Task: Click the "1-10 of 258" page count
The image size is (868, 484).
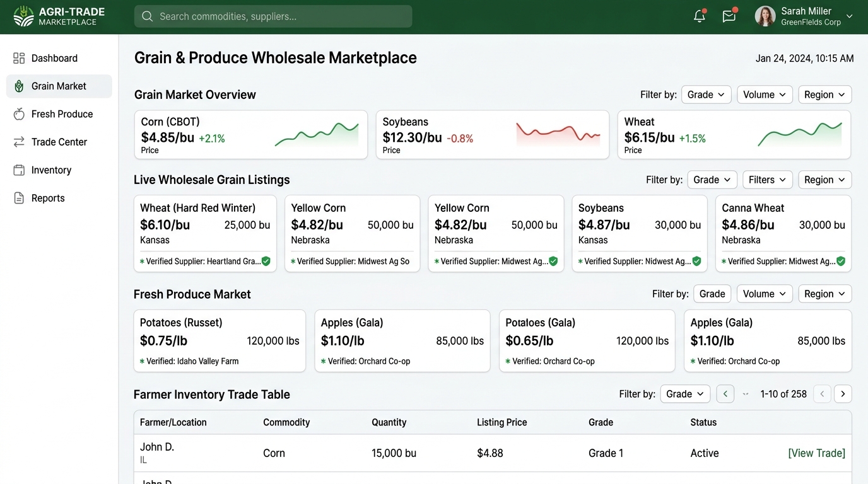Action: pos(783,394)
